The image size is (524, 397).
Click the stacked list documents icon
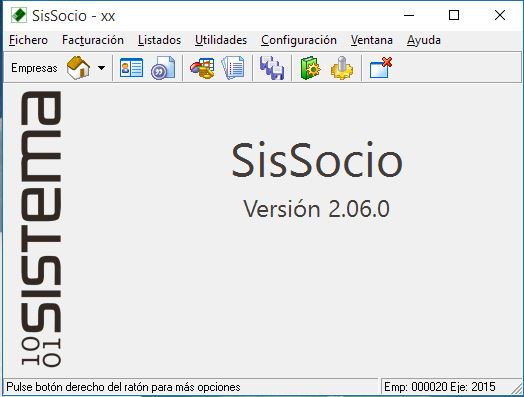233,68
